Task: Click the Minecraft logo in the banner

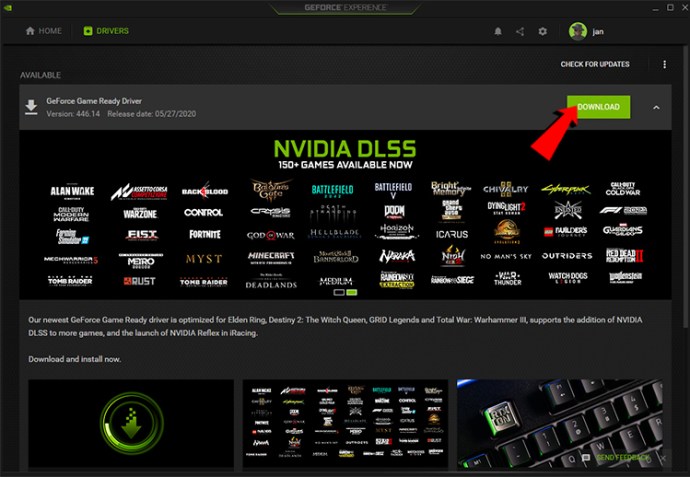Action: (x=271, y=257)
